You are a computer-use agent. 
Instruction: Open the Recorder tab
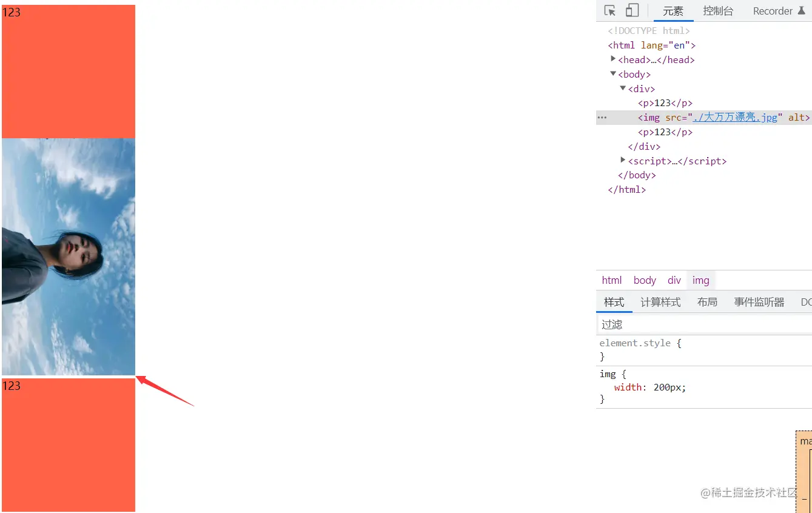pyautogui.click(x=779, y=11)
